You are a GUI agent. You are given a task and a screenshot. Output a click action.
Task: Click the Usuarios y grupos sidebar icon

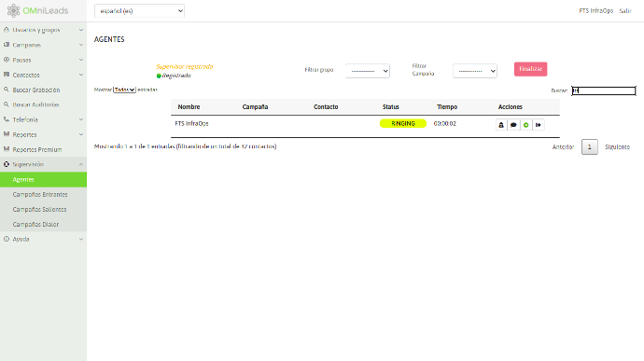pyautogui.click(x=7, y=30)
